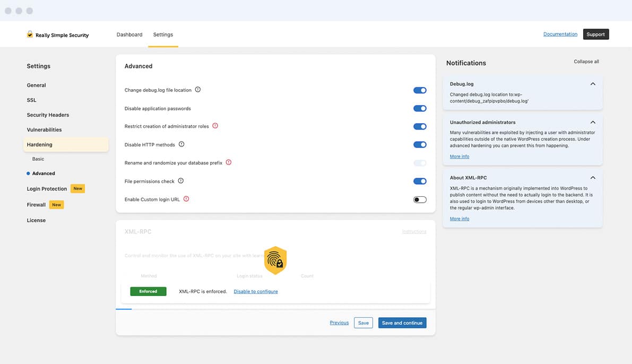Image resolution: width=632 pixels, height=364 pixels.
Task: Click the green Enforced status badge
Action: [148, 291]
